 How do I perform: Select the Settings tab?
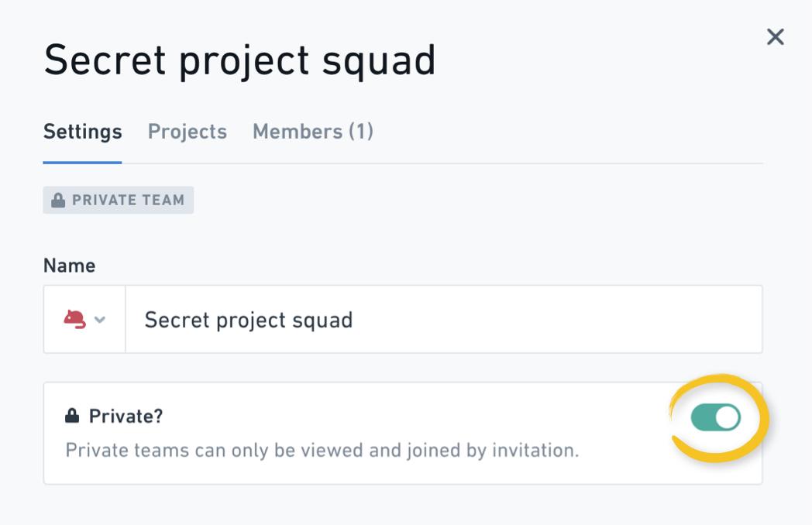pos(83,132)
